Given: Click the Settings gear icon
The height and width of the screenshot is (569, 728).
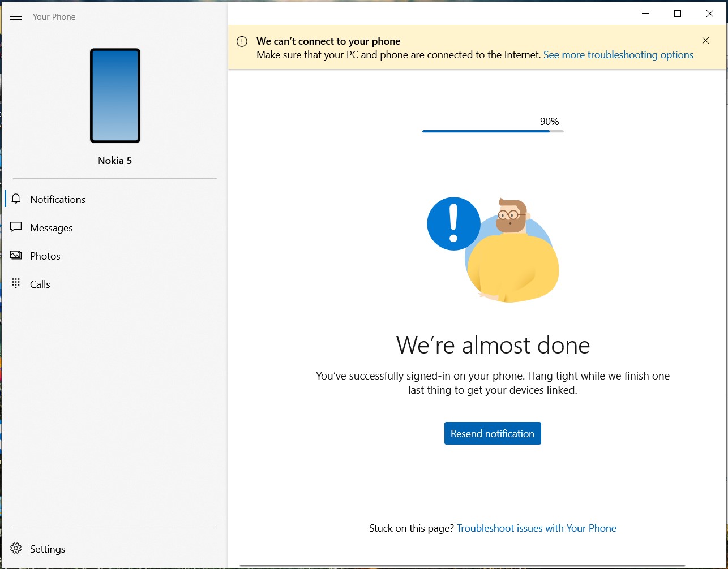Looking at the screenshot, I should click(16, 548).
